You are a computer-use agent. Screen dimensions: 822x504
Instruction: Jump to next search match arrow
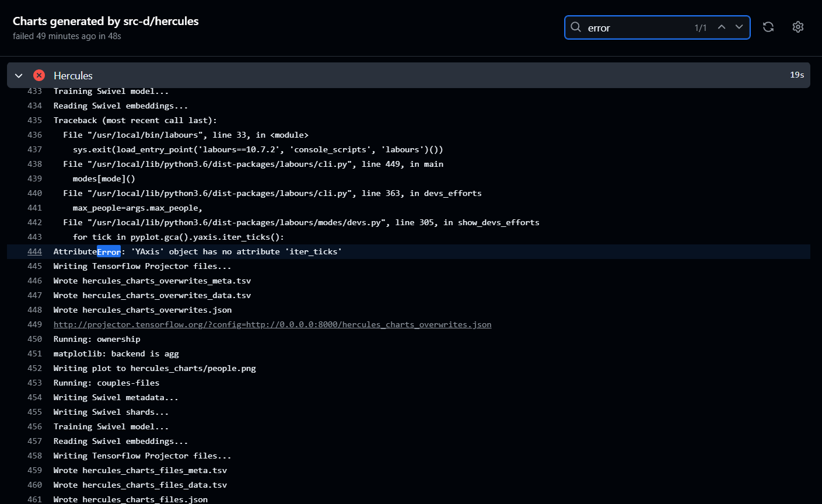739,27
